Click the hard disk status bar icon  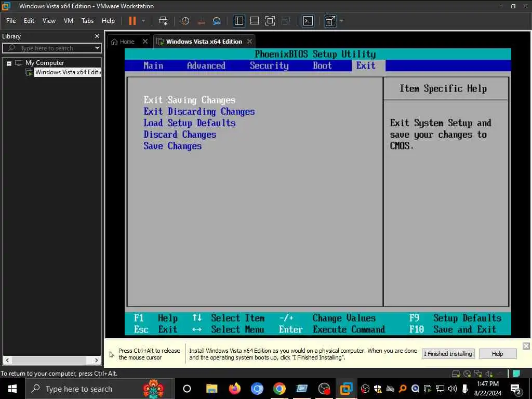[x=456, y=374]
